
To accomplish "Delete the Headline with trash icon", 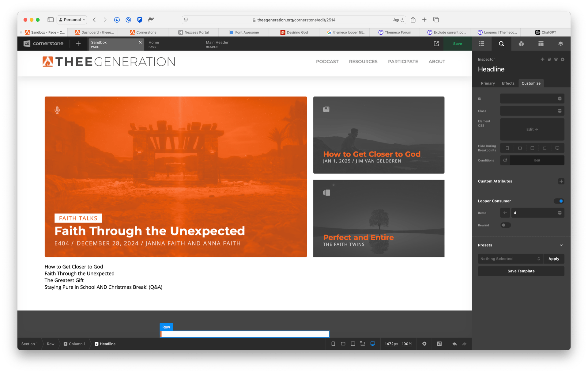I will click(556, 59).
